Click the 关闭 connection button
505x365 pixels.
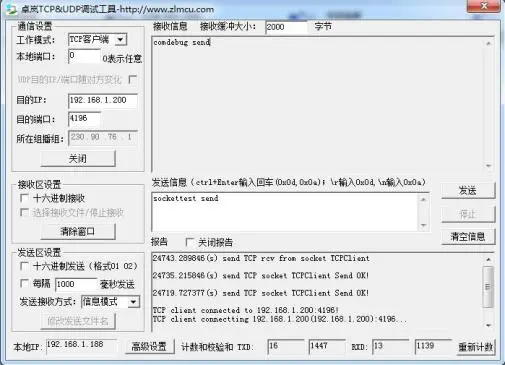[x=78, y=158]
